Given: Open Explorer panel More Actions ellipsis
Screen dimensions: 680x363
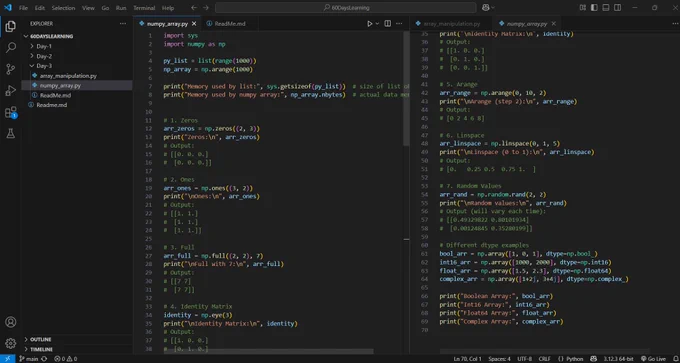Looking at the screenshot, I should [123, 23].
